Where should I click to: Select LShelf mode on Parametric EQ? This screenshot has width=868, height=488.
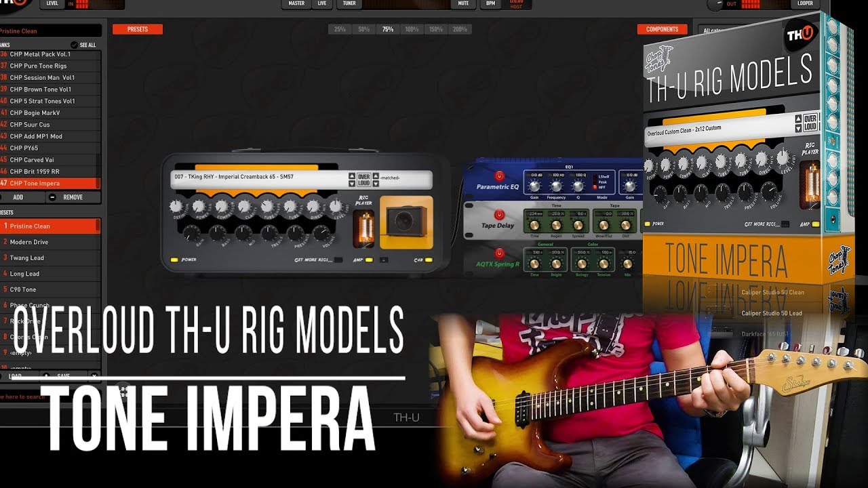[603, 176]
